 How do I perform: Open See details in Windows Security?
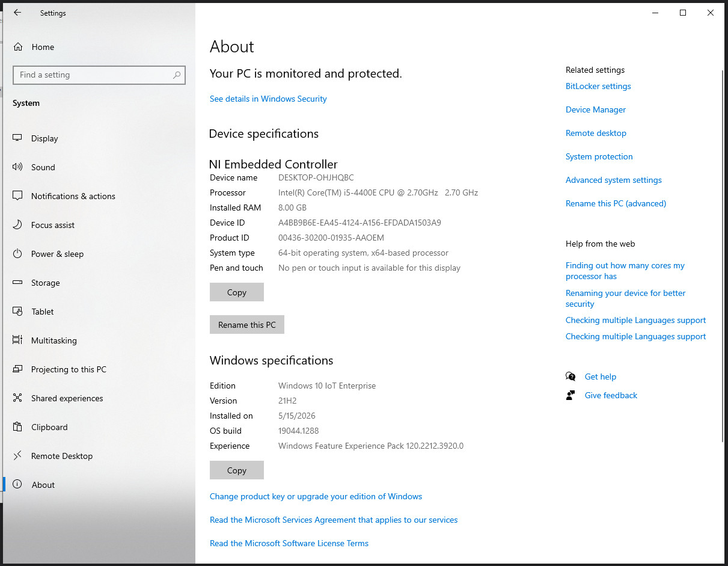pyautogui.click(x=268, y=99)
